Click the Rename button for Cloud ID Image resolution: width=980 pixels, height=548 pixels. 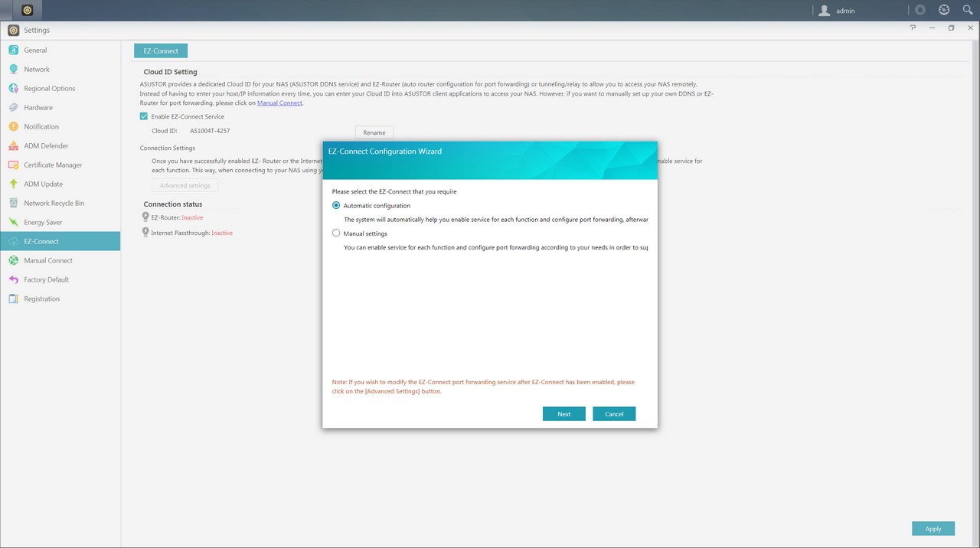point(374,132)
